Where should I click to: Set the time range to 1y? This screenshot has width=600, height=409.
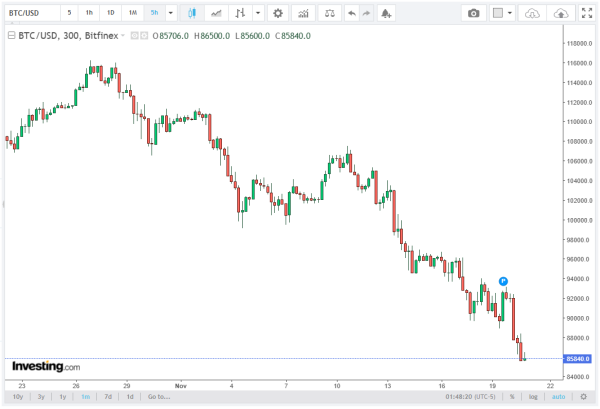pyautogui.click(x=62, y=397)
